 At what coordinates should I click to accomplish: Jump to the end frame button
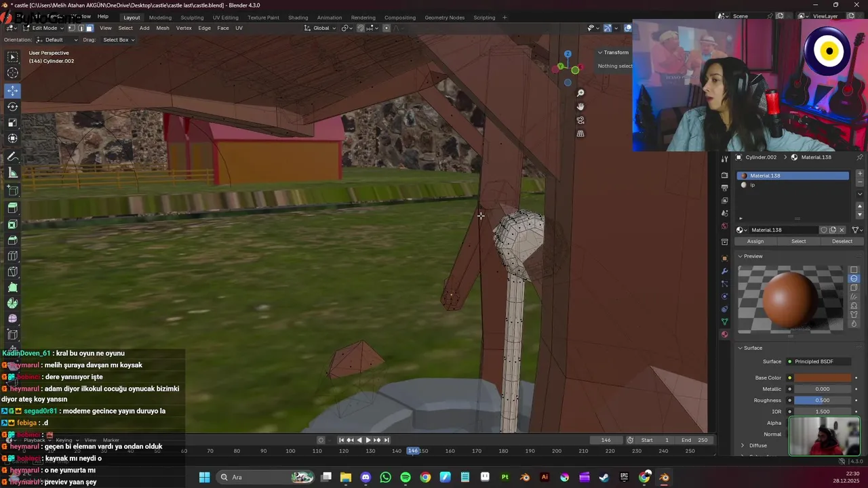tap(387, 440)
